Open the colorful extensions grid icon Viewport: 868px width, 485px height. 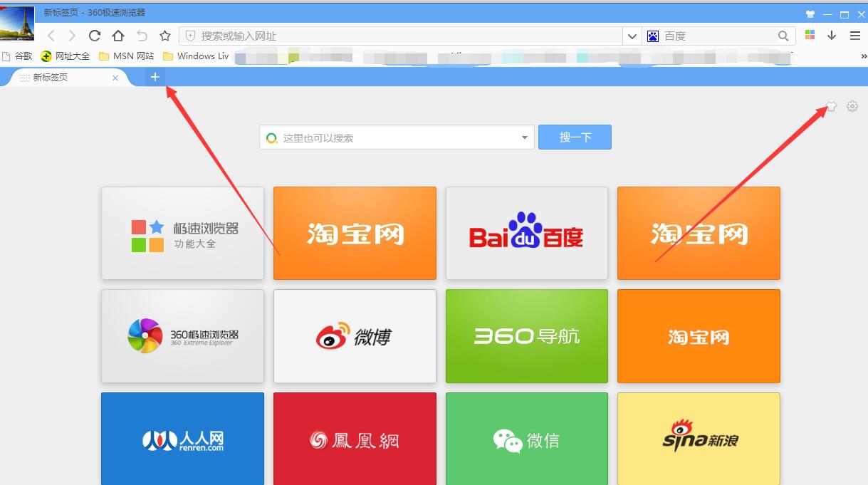[810, 35]
